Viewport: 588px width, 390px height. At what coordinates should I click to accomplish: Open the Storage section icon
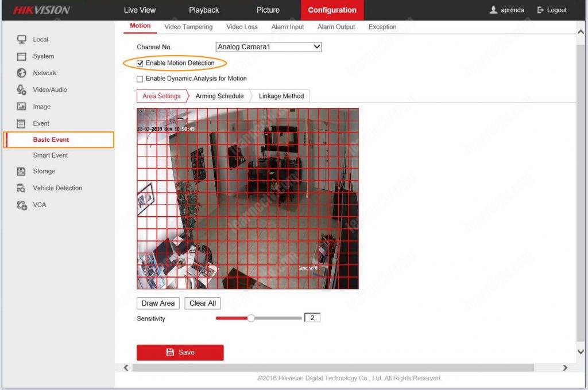21,171
